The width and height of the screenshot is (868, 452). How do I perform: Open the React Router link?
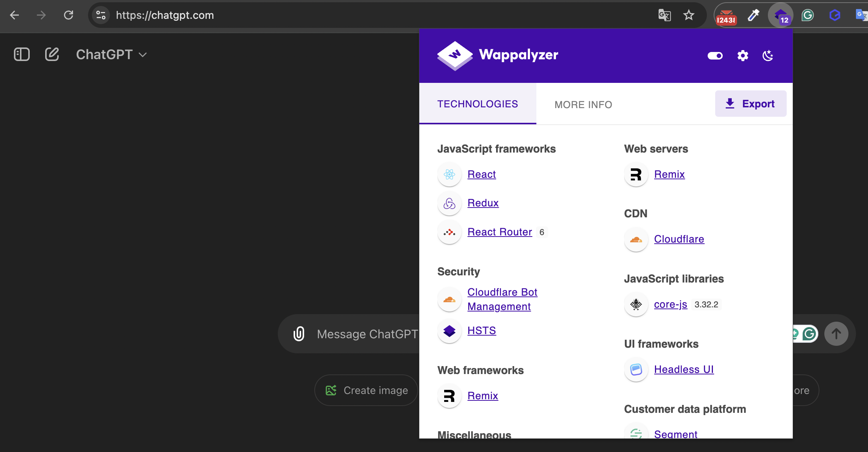(499, 232)
